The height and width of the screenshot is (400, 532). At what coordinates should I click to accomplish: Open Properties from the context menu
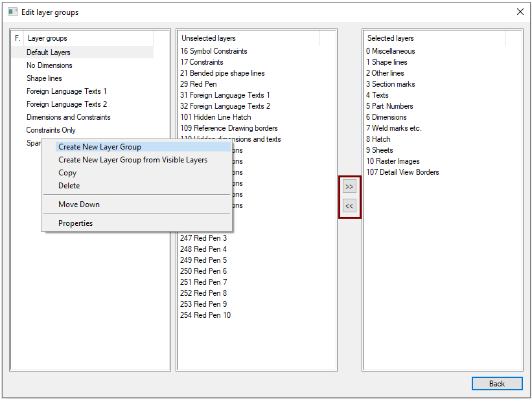tap(75, 223)
